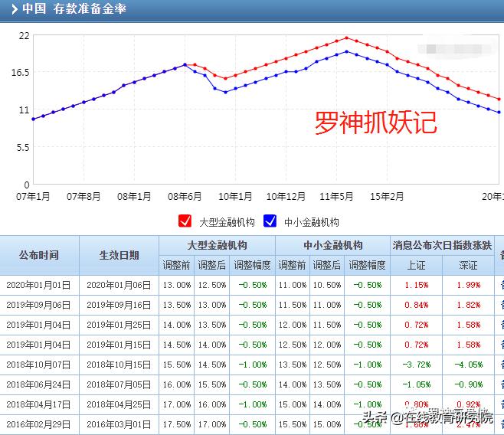Click 深证 value 1.99%
Screen dimensions: 504x435
469,285
